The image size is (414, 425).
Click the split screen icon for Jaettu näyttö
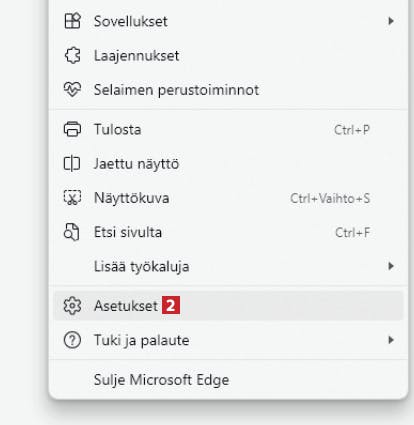pyautogui.click(x=72, y=164)
